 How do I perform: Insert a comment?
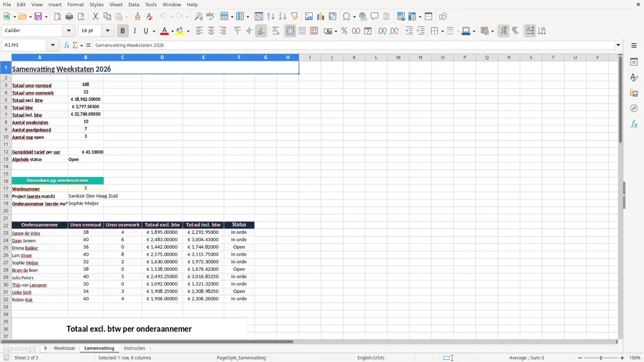click(375, 17)
